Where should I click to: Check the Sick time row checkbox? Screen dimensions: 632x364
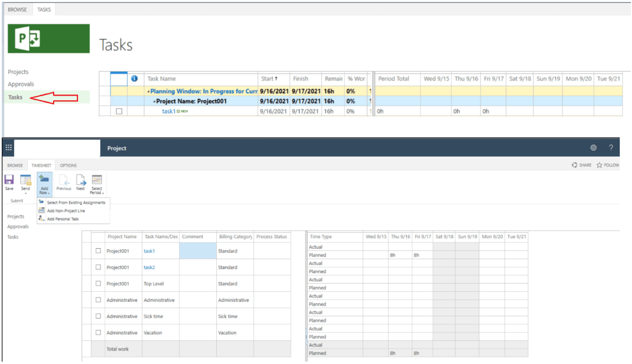(x=98, y=316)
